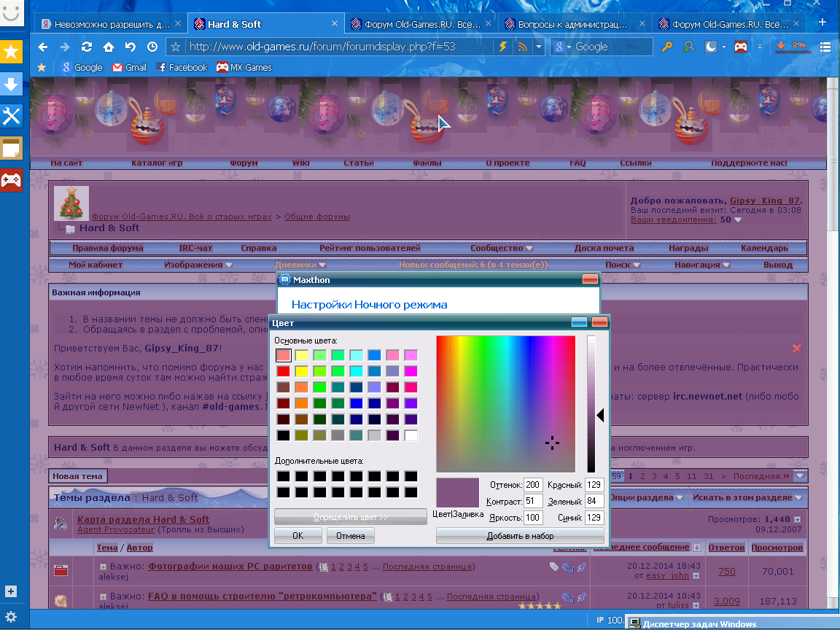Open the RSS feed icon
Screen dimensions: 840x630
522,47
